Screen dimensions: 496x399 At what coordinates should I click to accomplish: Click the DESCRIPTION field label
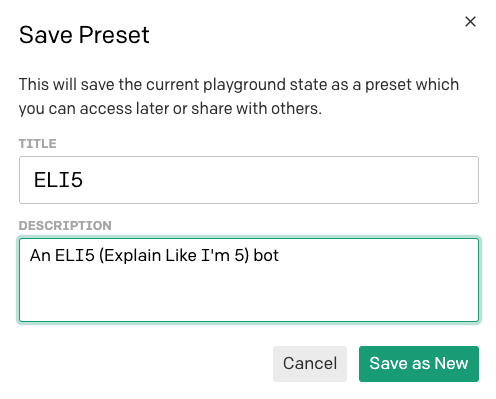[x=65, y=226]
